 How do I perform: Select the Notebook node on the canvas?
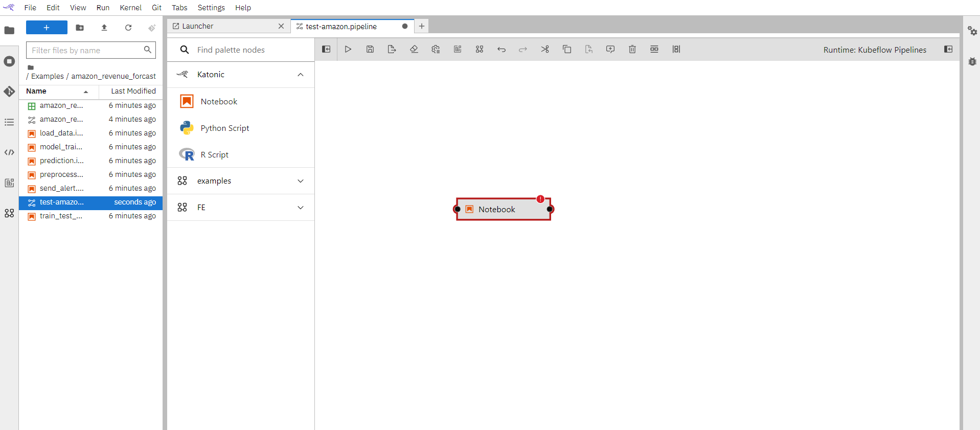click(x=503, y=209)
